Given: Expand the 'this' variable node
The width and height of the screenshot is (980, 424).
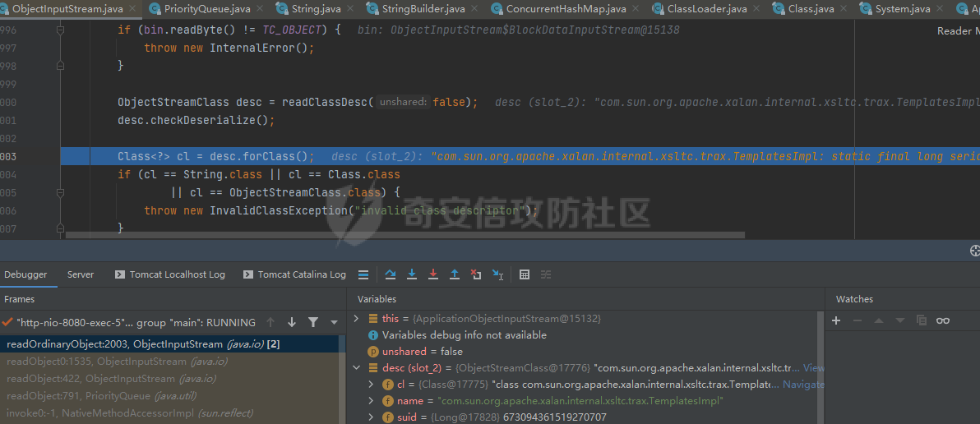Looking at the screenshot, I should click(356, 318).
